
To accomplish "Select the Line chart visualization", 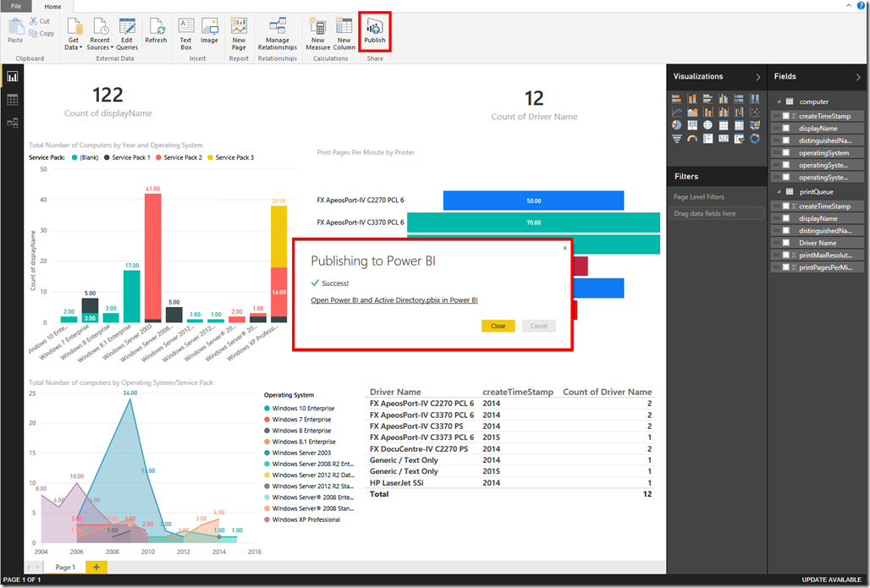I will (677, 112).
